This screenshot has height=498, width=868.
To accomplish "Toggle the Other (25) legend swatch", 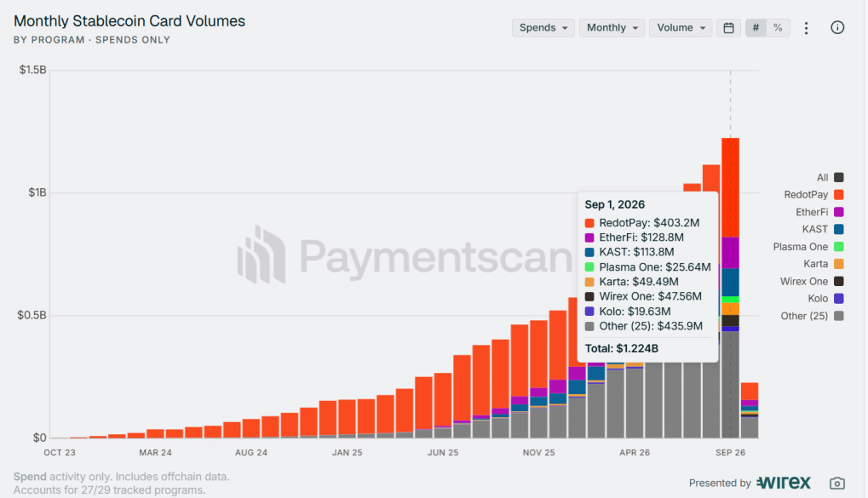I will (x=839, y=316).
